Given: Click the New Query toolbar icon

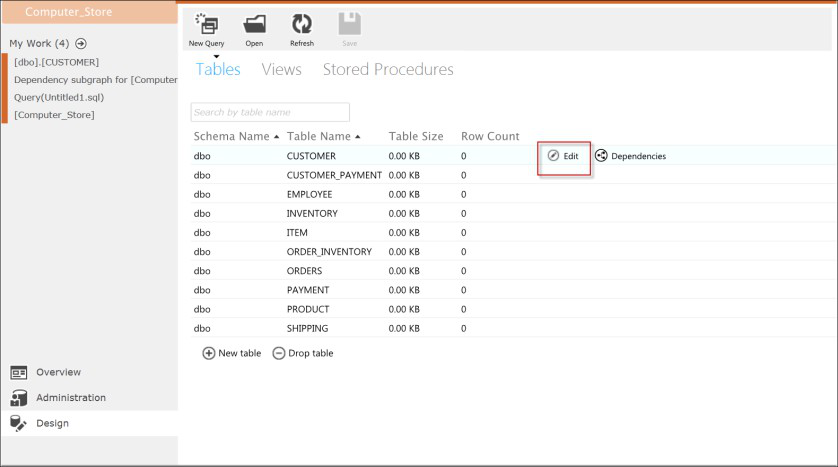Looking at the screenshot, I should [207, 24].
